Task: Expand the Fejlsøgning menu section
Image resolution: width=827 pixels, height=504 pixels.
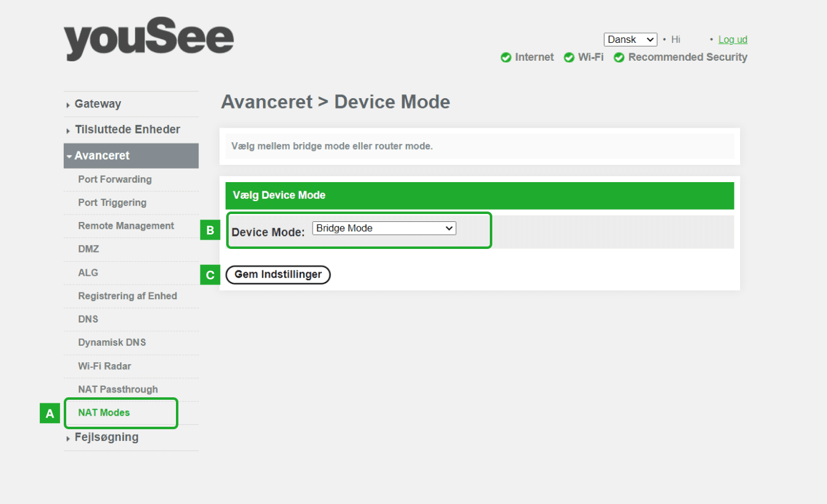Action: pyautogui.click(x=106, y=438)
